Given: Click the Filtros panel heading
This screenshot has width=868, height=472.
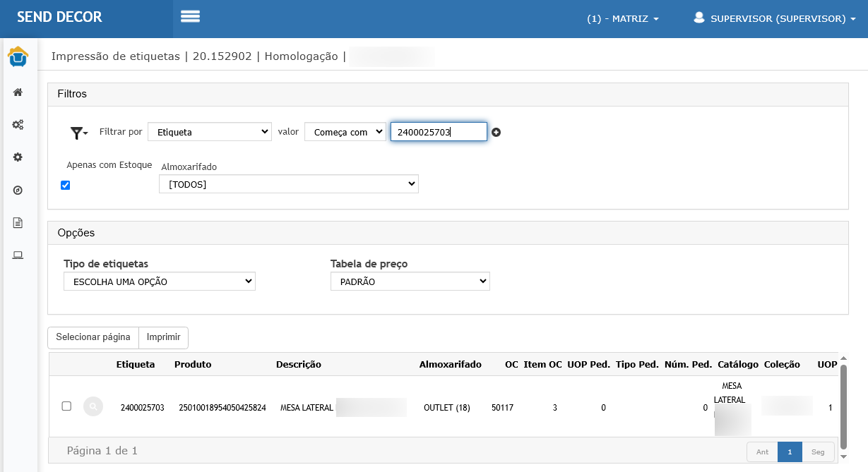Looking at the screenshot, I should click(72, 94).
